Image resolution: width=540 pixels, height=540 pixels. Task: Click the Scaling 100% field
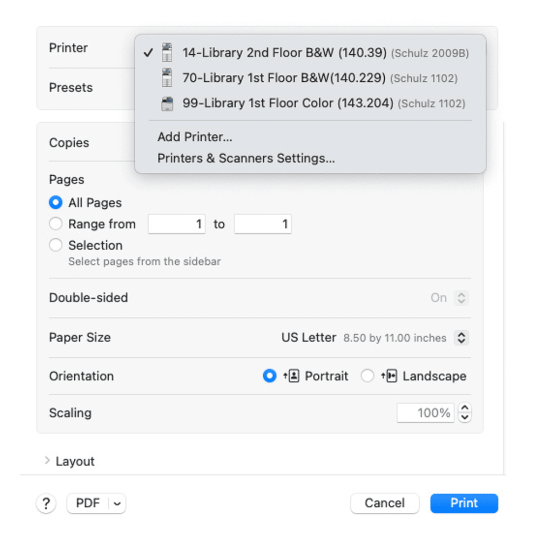(426, 413)
